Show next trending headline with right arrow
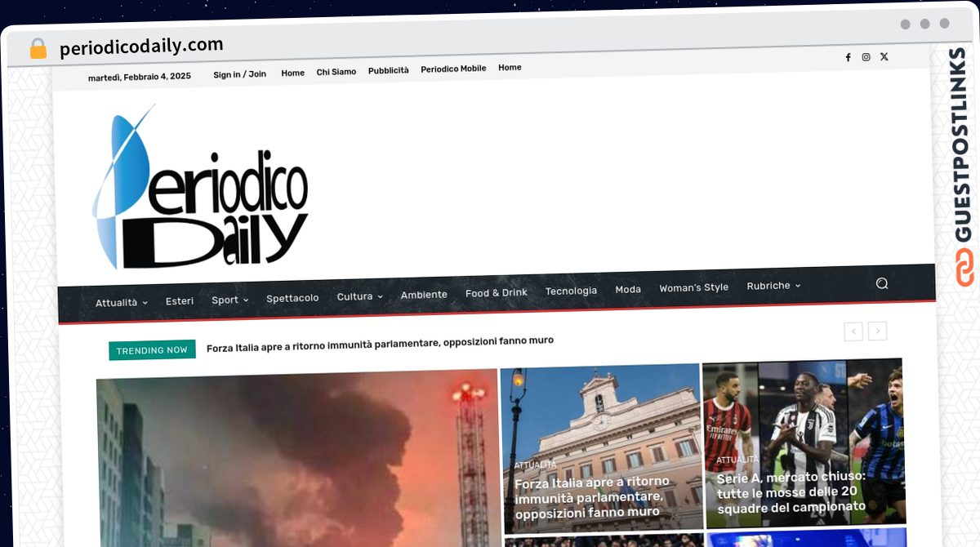This screenshot has width=980, height=547. pyautogui.click(x=878, y=331)
